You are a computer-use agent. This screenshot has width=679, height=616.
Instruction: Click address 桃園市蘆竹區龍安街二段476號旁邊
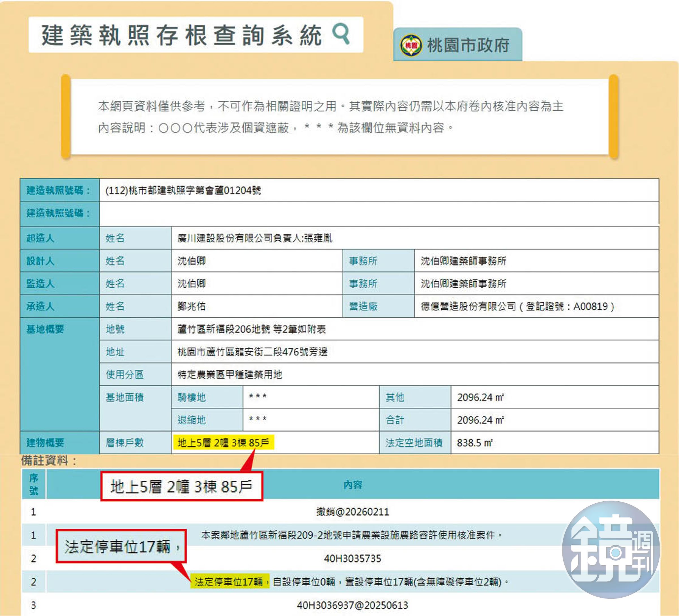point(252,352)
